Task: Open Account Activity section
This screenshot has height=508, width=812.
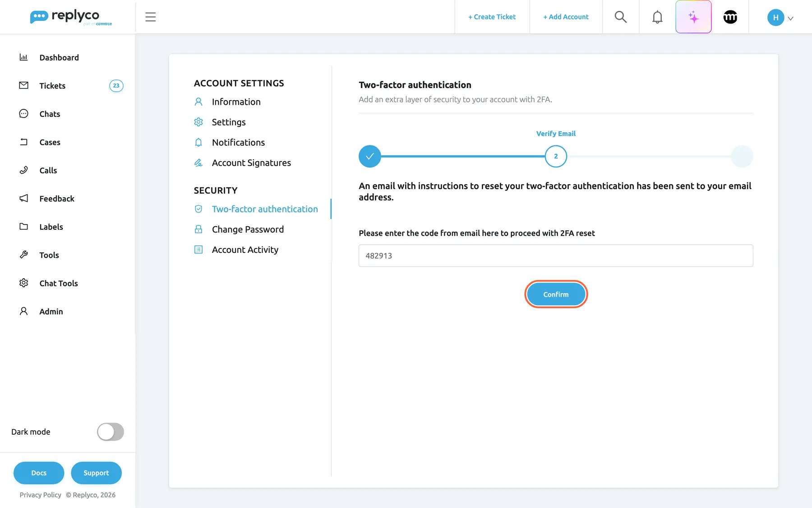Action: (x=245, y=250)
